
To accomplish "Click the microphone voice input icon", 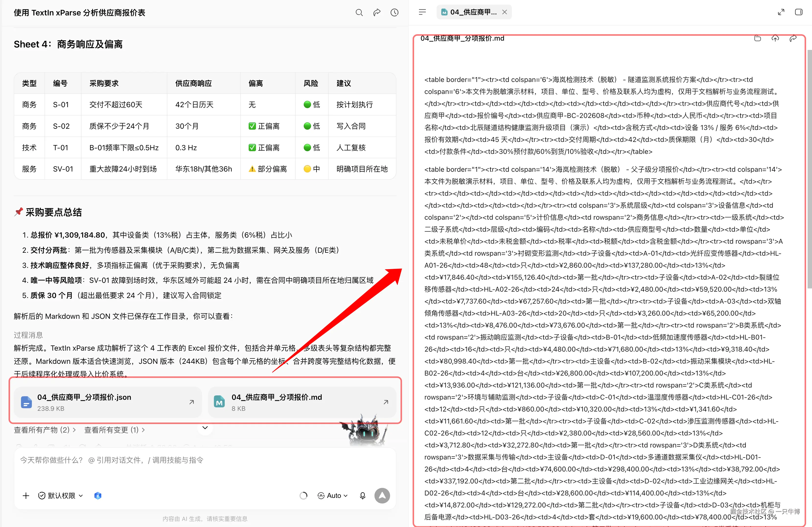I will click(x=363, y=496).
